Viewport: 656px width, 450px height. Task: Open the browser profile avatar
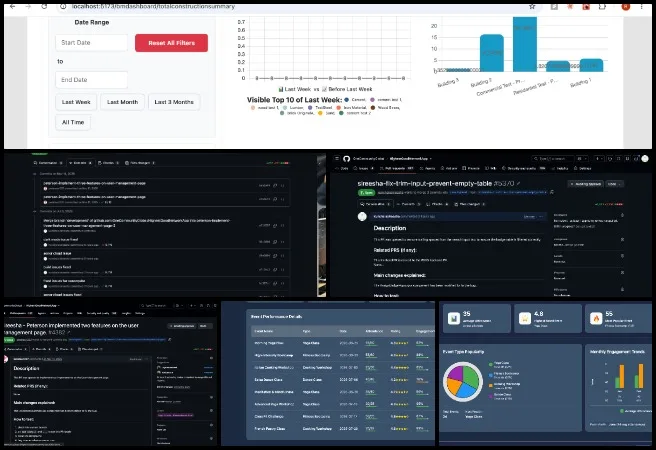coord(626,6)
